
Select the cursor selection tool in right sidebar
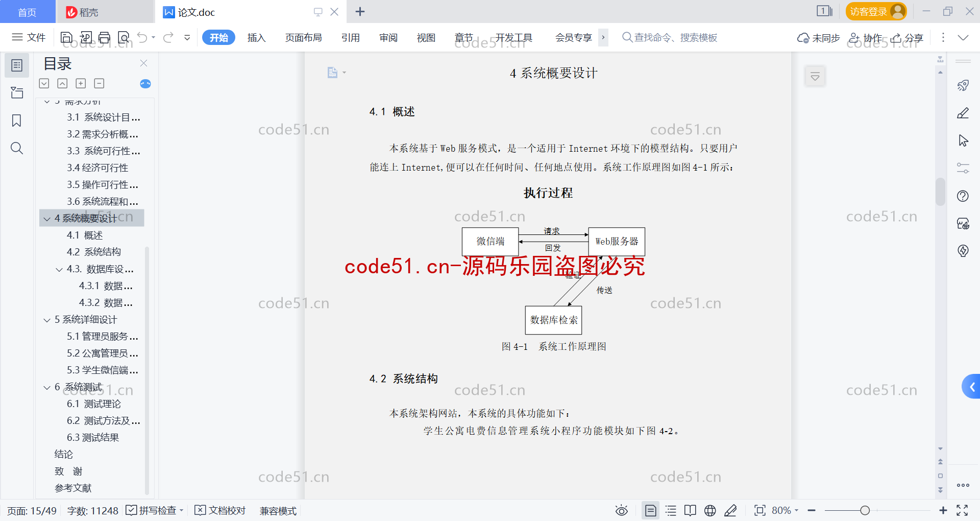pyautogui.click(x=963, y=140)
